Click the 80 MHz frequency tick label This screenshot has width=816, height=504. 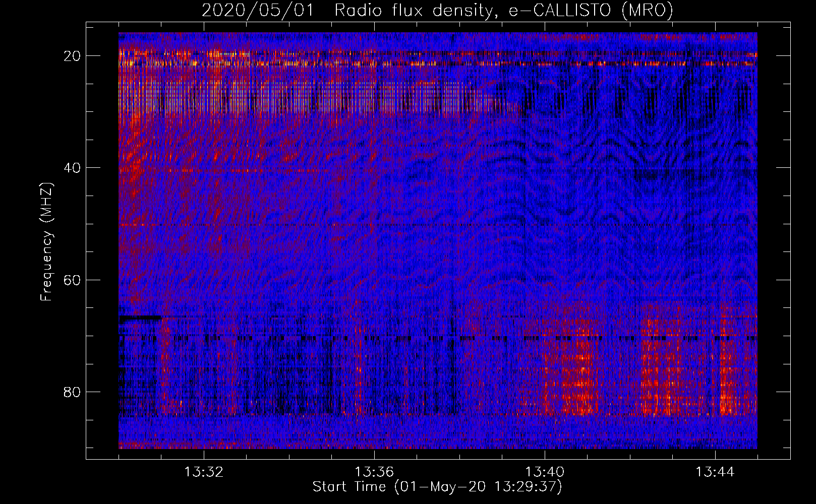click(73, 392)
